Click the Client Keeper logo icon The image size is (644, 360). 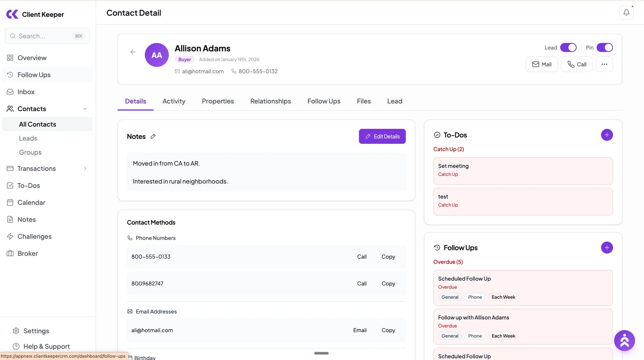tap(12, 14)
